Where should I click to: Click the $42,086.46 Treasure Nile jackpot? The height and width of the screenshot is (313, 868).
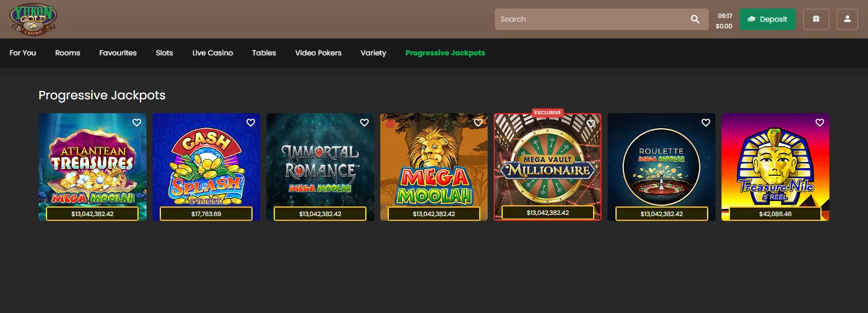coord(776,214)
